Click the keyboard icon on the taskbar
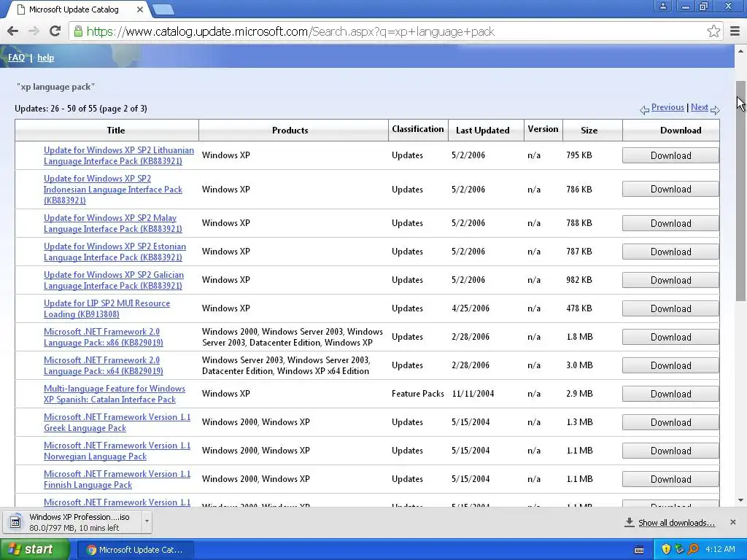 [x=639, y=550]
